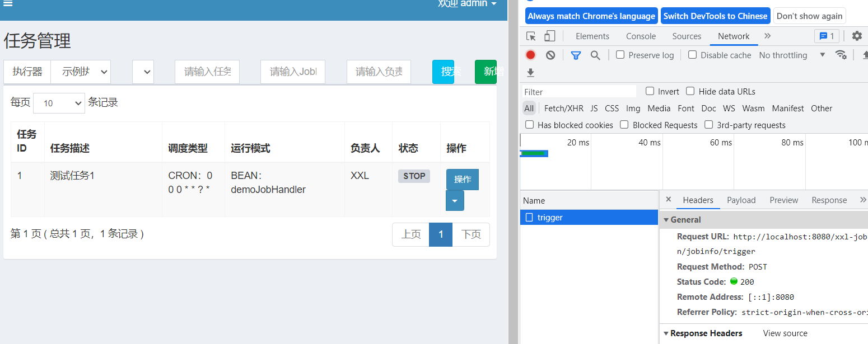Click the JobHandler input field

click(x=293, y=72)
